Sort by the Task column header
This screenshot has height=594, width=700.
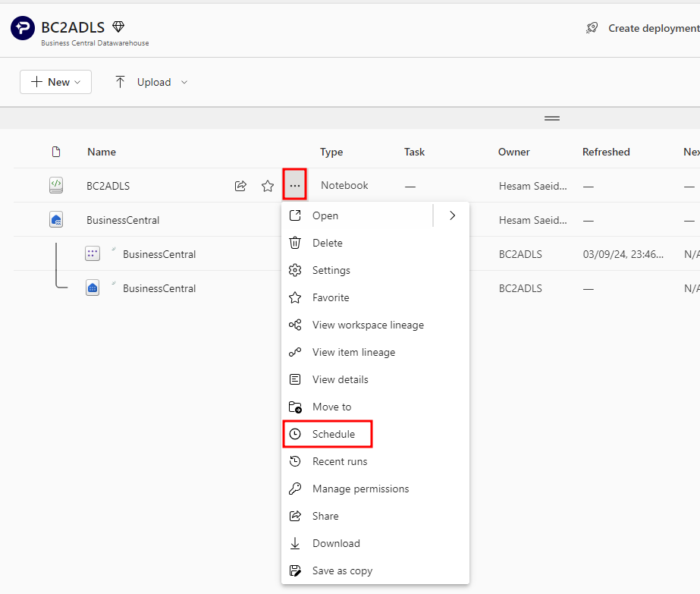tap(414, 152)
